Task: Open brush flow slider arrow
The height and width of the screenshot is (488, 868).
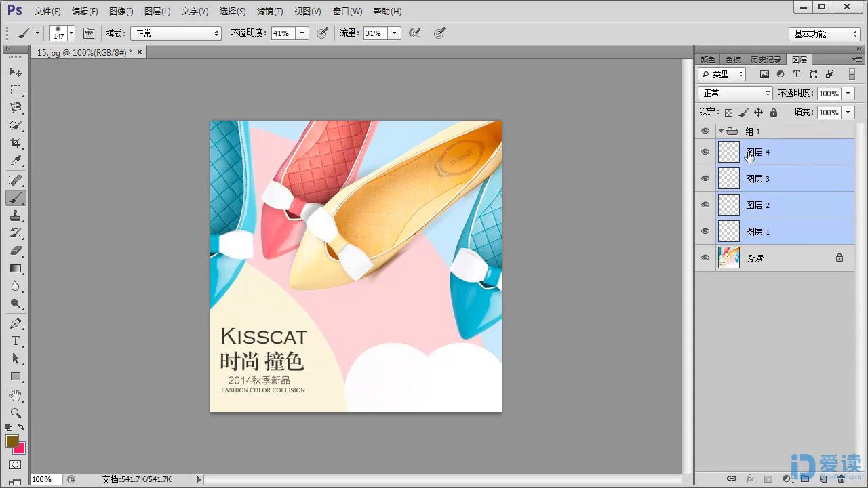Action: (x=395, y=33)
